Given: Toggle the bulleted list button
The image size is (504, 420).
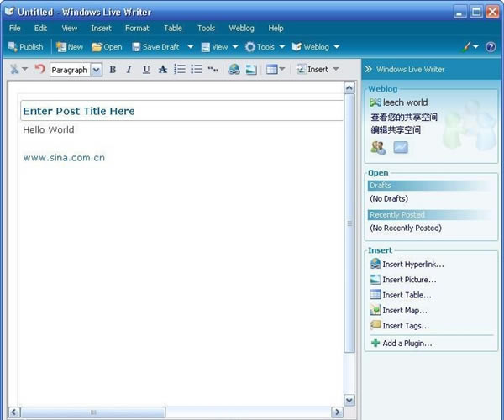Looking at the screenshot, I should click(x=196, y=70).
